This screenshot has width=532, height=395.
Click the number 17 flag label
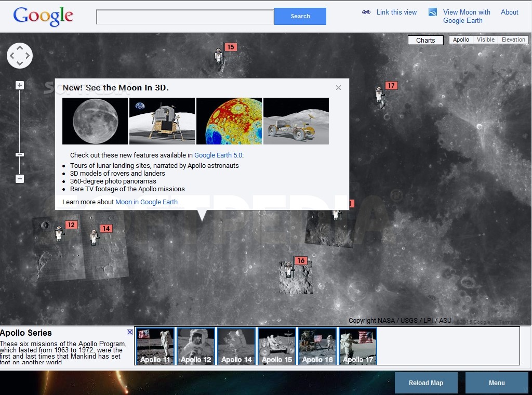coord(391,86)
